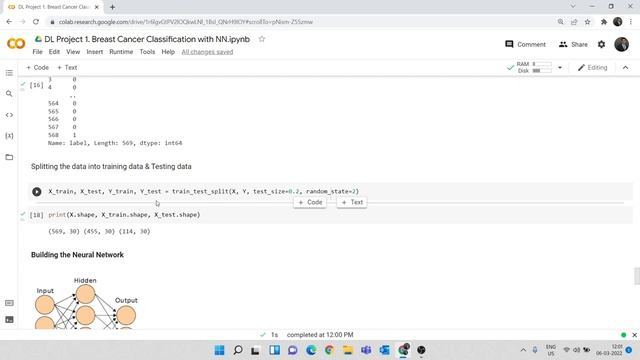Insert text cell via floating + Text button
The image size is (640, 360).
[352, 202]
